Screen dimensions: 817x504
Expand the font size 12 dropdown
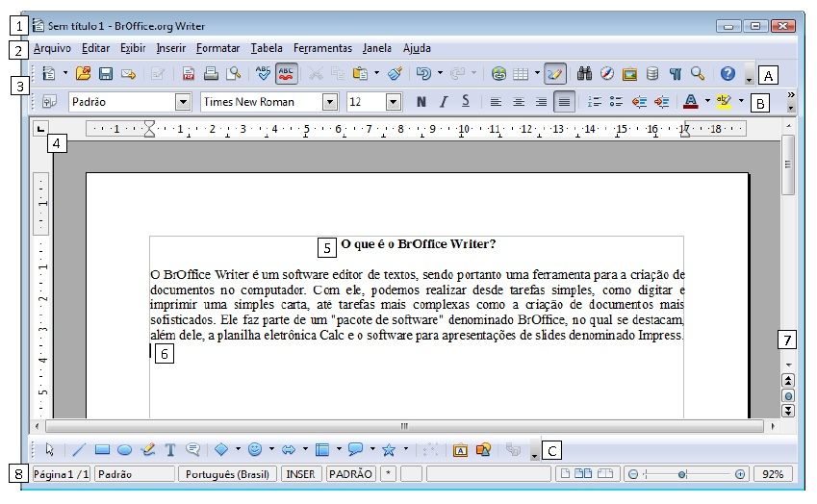point(394,102)
